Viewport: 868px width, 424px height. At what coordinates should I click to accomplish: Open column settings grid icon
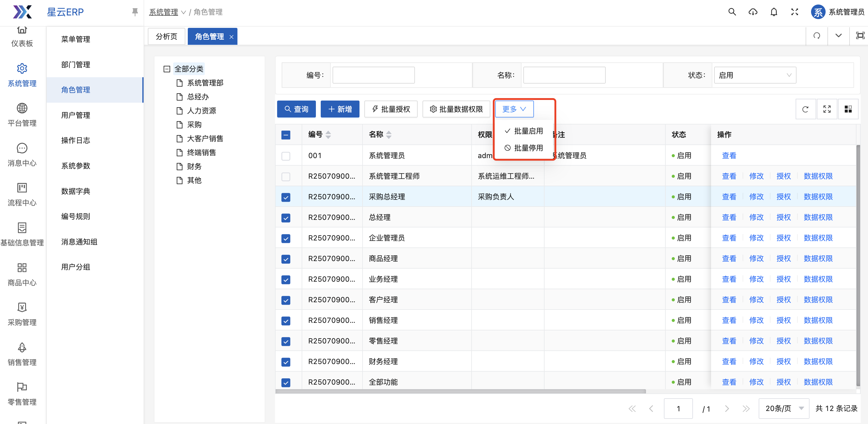pos(848,109)
